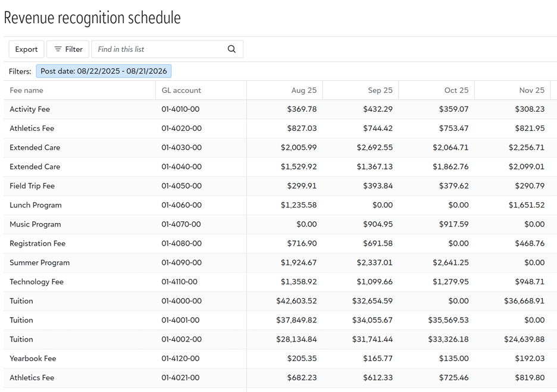Select GL account 01-4001-00

(180, 320)
